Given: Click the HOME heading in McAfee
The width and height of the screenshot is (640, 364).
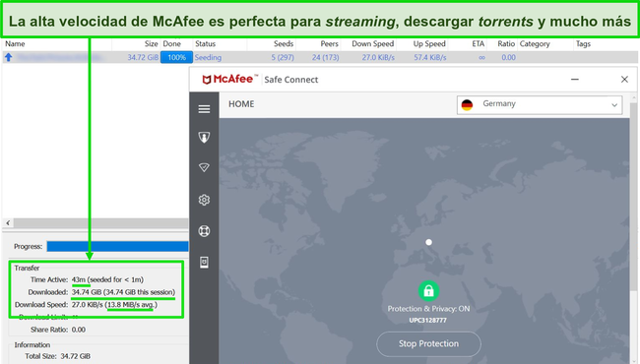Looking at the screenshot, I should tap(241, 104).
